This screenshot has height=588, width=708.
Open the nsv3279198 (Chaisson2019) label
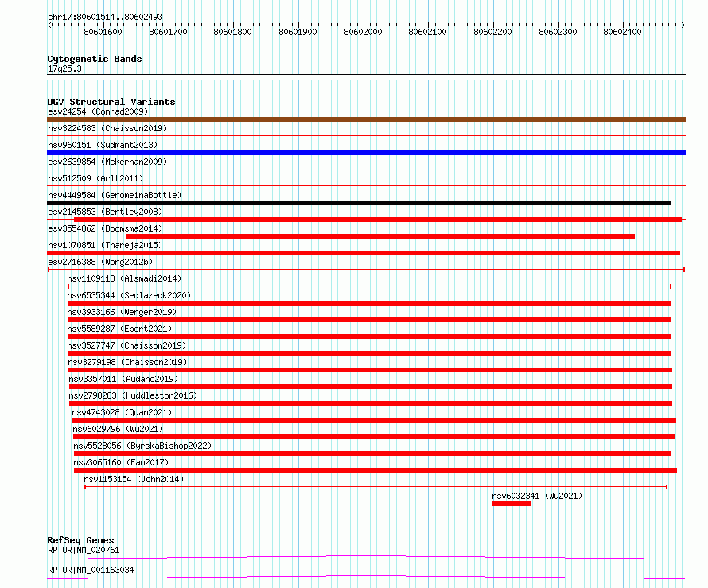coord(127,362)
